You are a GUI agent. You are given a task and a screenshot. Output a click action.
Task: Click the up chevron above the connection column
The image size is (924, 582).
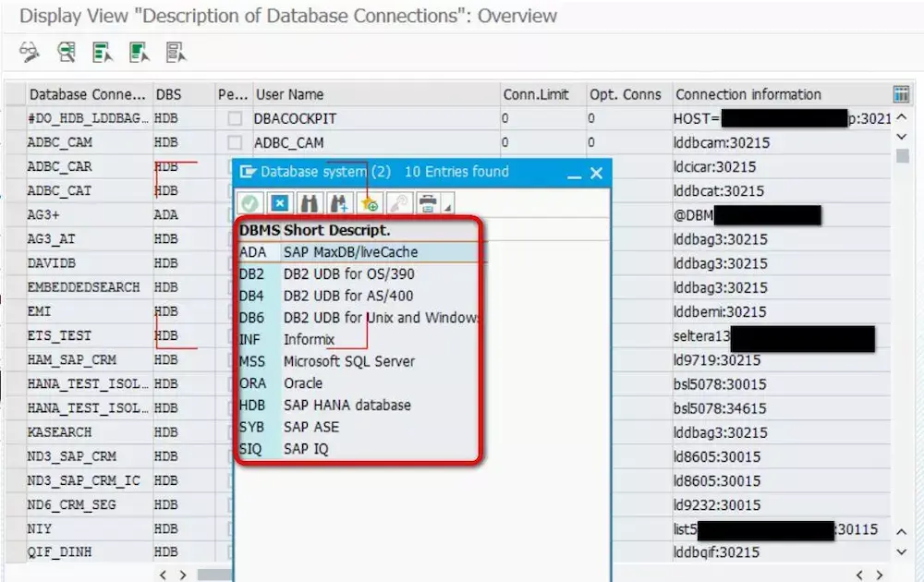point(903,117)
